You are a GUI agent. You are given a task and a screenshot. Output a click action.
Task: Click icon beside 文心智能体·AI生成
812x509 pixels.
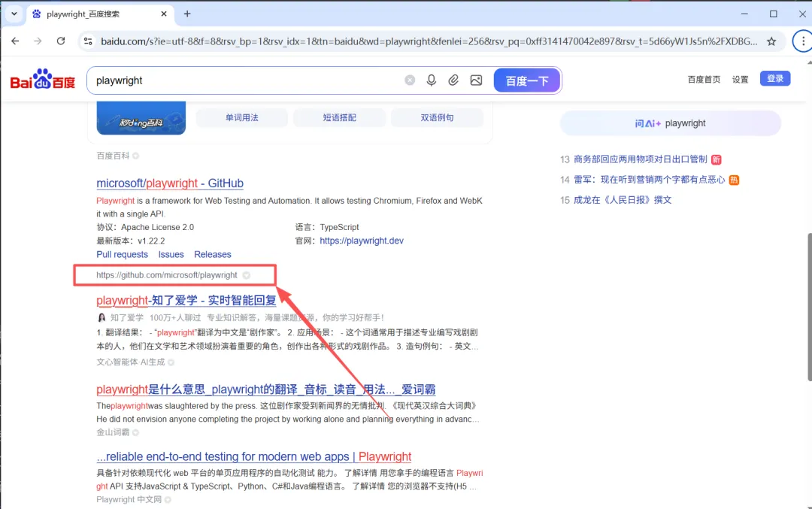pos(171,362)
